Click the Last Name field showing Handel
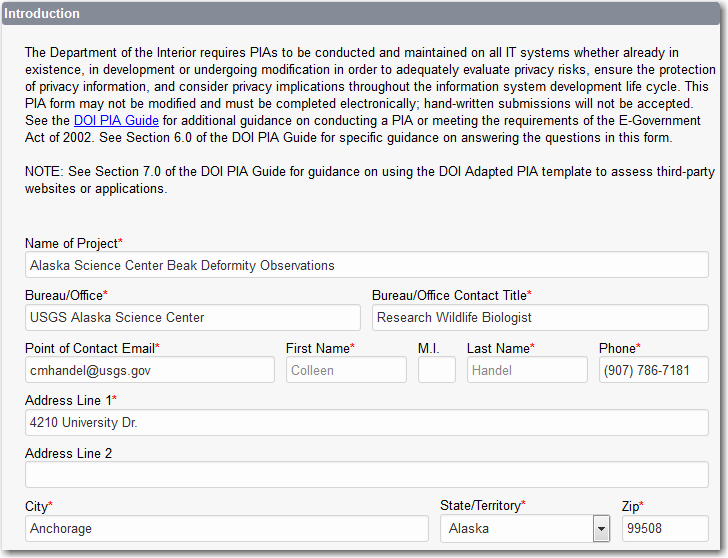This screenshot has height=558, width=728. point(527,370)
